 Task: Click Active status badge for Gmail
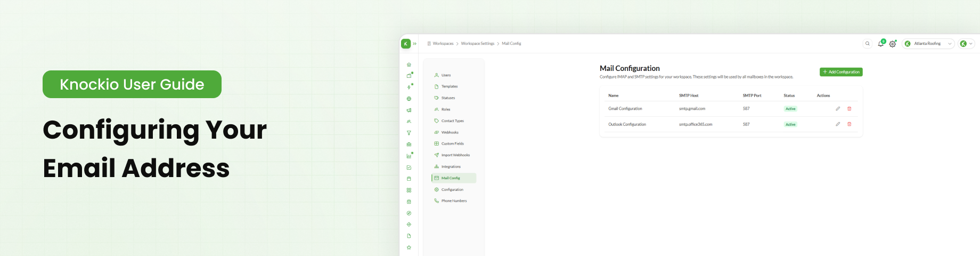tap(790, 109)
